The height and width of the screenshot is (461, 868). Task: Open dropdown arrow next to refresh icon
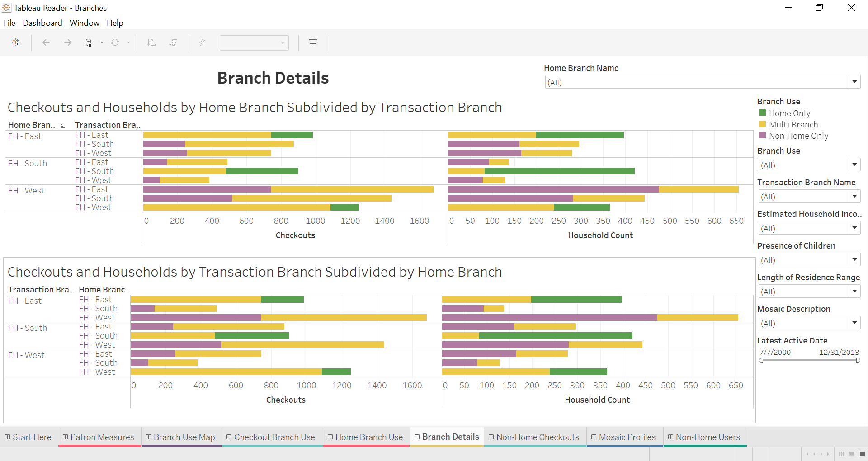(x=129, y=43)
